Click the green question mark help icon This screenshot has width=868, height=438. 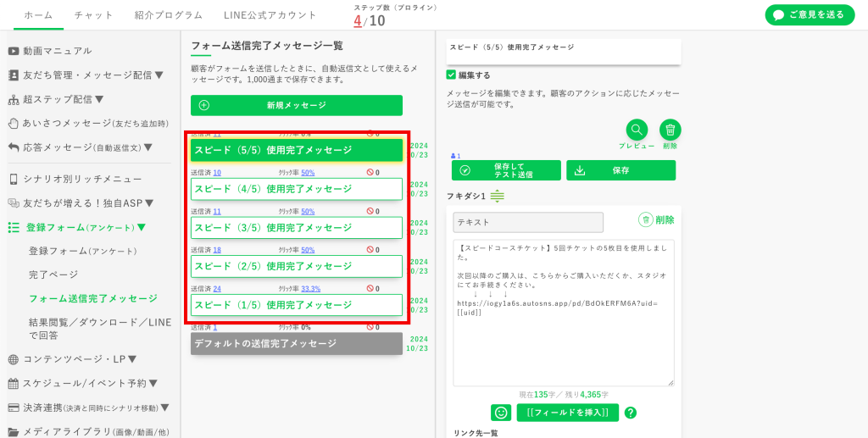tap(630, 413)
